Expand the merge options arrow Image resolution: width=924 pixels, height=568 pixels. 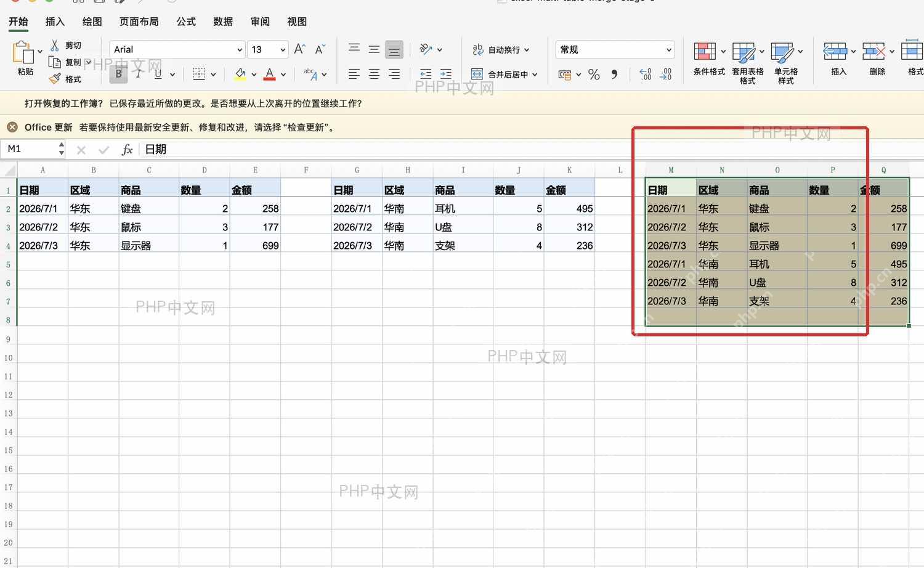pyautogui.click(x=535, y=75)
